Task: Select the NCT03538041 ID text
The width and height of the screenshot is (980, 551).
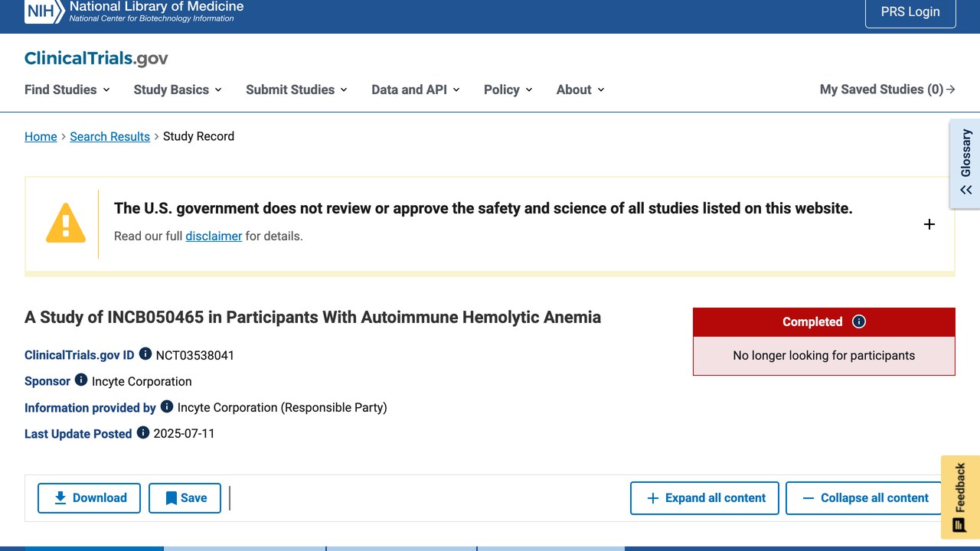Action: [195, 355]
